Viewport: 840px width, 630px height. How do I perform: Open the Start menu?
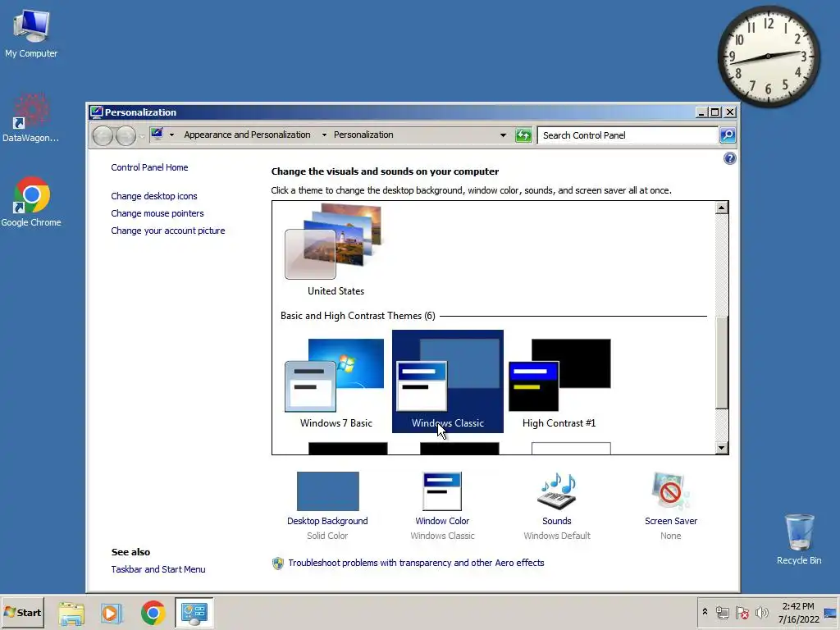[x=22, y=612]
